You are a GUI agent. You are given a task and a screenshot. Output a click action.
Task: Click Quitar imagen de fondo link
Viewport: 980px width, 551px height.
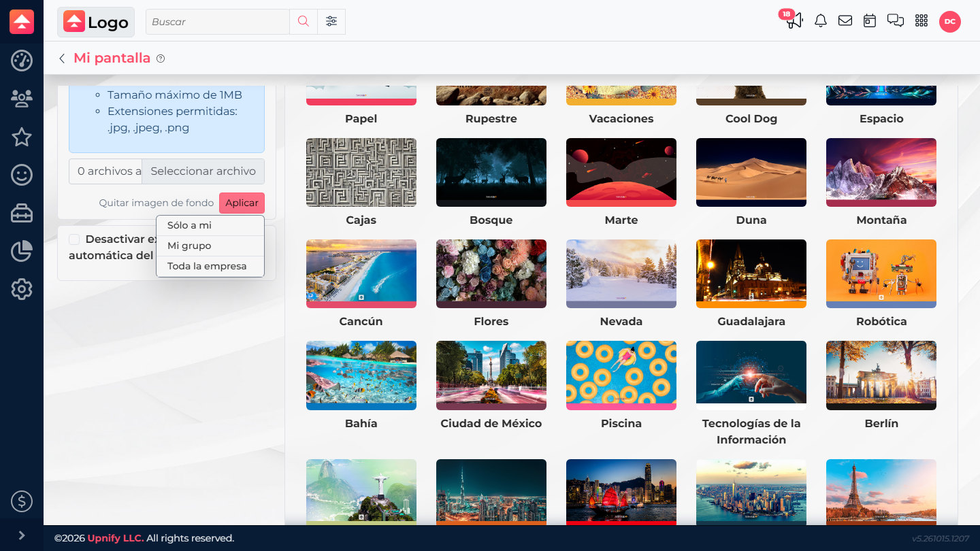coord(157,203)
